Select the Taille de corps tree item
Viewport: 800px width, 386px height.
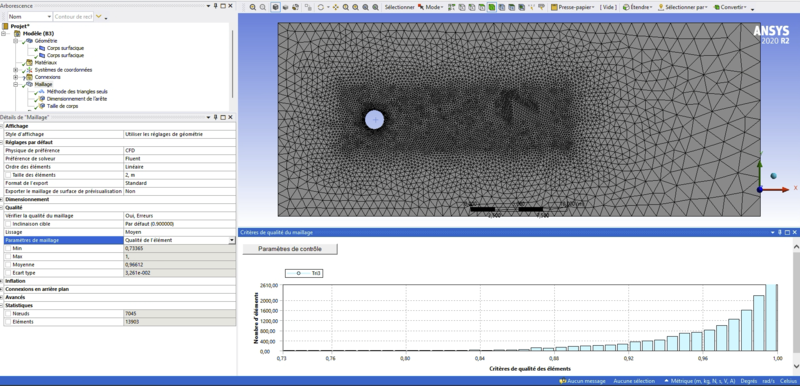[62, 106]
